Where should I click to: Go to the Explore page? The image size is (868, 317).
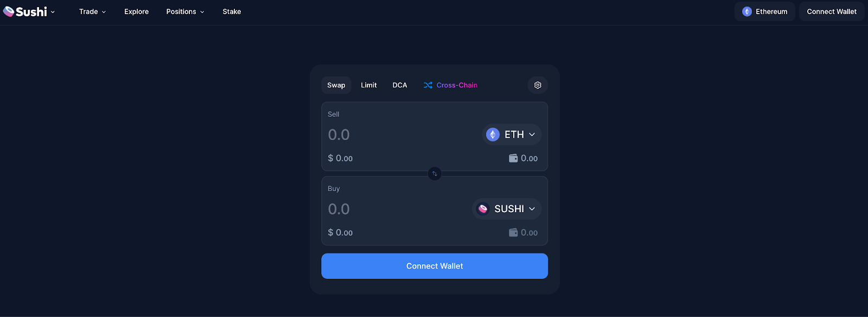(x=136, y=11)
